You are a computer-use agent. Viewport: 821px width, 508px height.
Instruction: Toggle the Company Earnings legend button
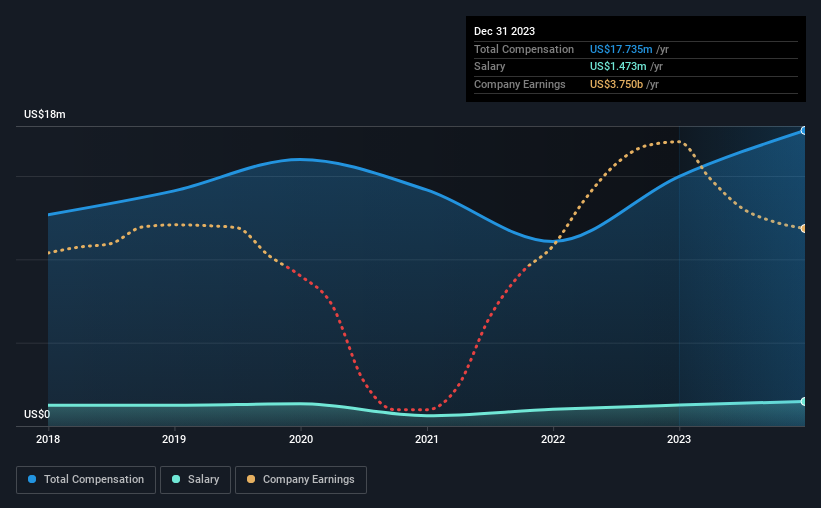point(301,480)
